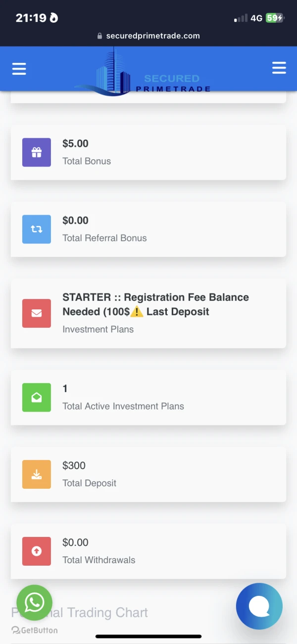This screenshot has height=644, width=297.
Task: Open the left hamburger menu
Action: click(19, 68)
